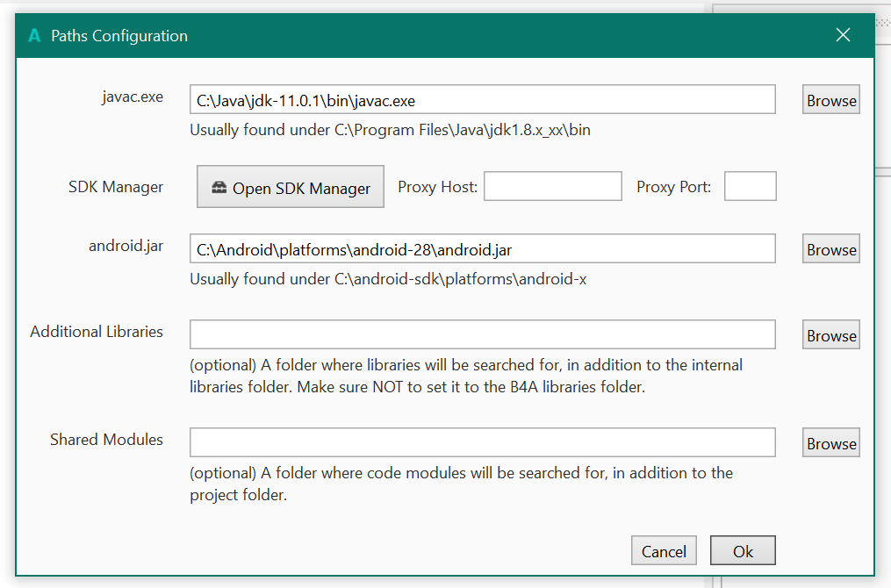Click the Shared Modules text field
Screen dimensions: 891x588
tap(482, 442)
